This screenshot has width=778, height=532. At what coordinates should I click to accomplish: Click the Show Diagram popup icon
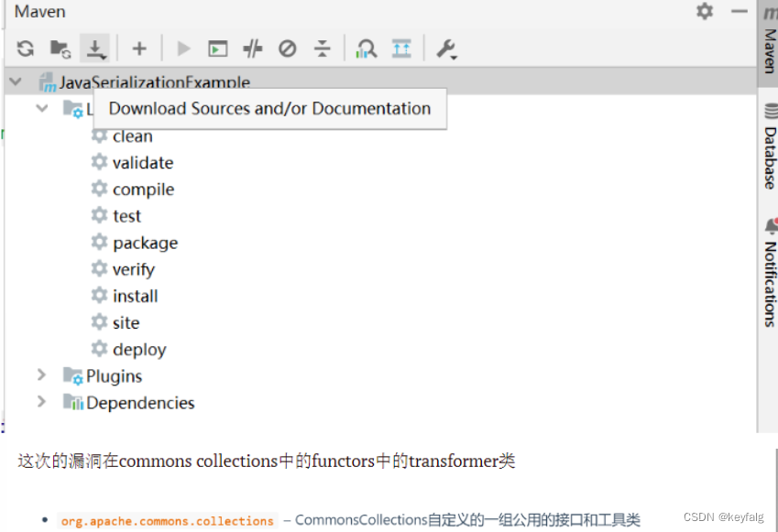[x=401, y=49]
